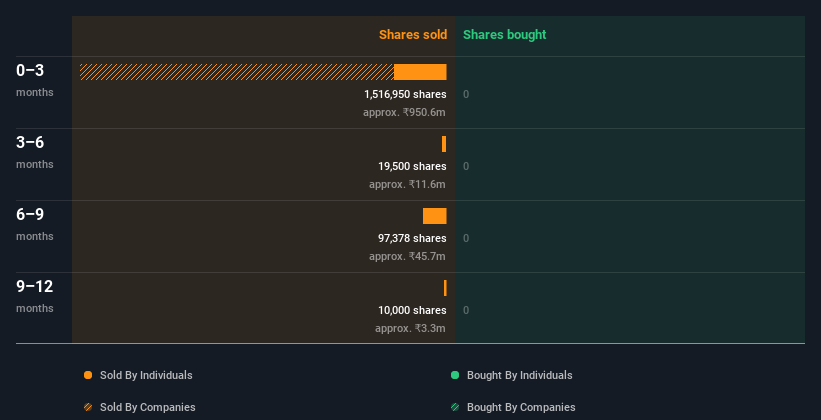Viewport: 821px width, 420px height.
Task: Click the zero bought value for 6–9 months
Action: coord(466,238)
